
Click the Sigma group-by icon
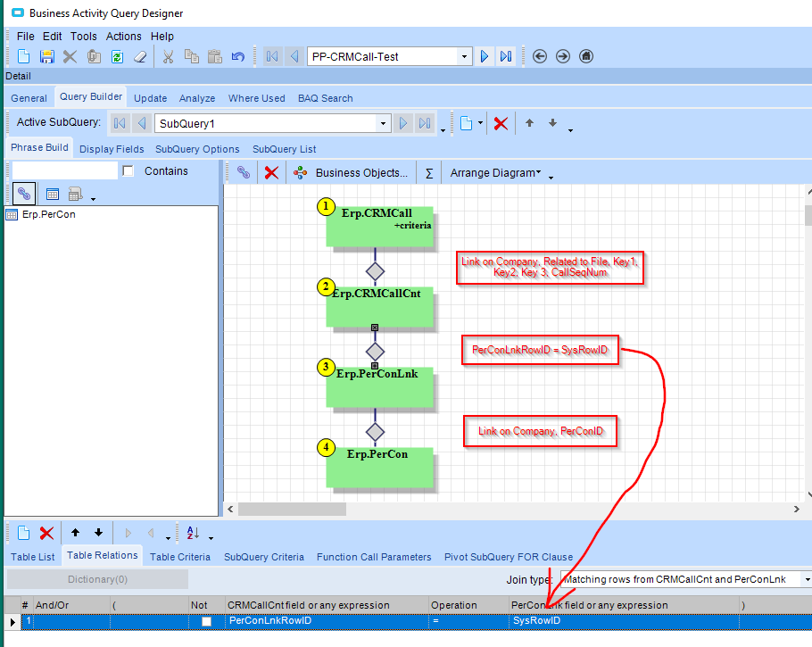(429, 173)
